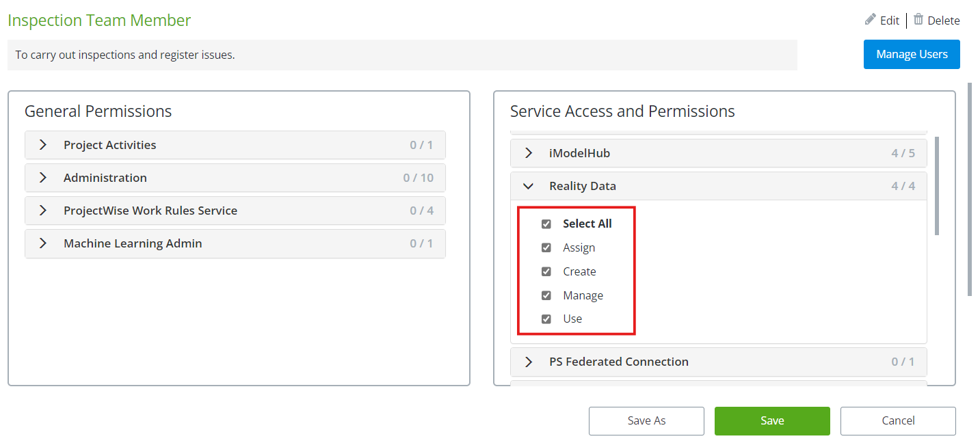
Task: Uncheck the Select All checkbox
Action: click(546, 224)
